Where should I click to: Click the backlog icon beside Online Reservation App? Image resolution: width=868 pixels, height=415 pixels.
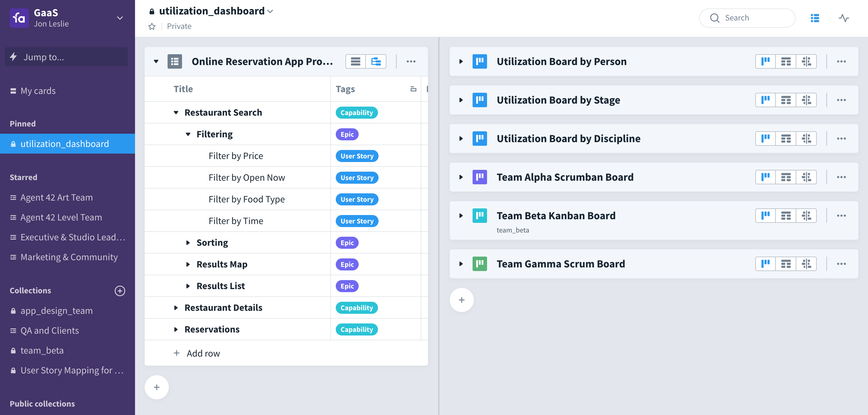(x=175, y=61)
